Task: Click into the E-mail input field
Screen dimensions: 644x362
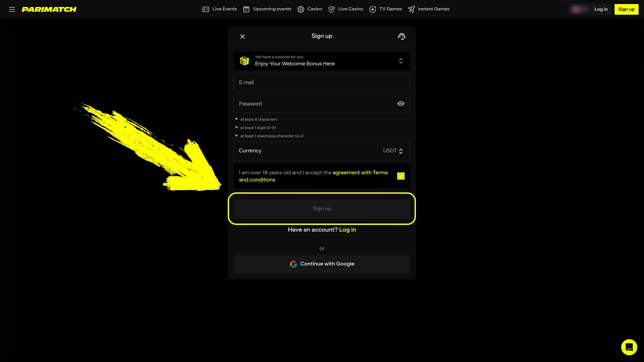Action: [322, 82]
